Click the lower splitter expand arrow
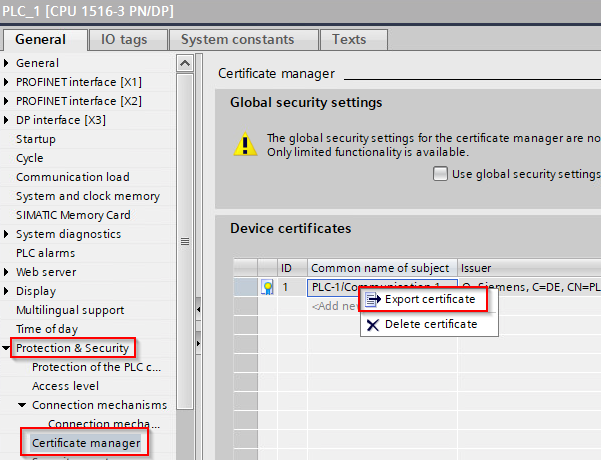Image resolution: width=601 pixels, height=460 pixels. click(x=199, y=343)
